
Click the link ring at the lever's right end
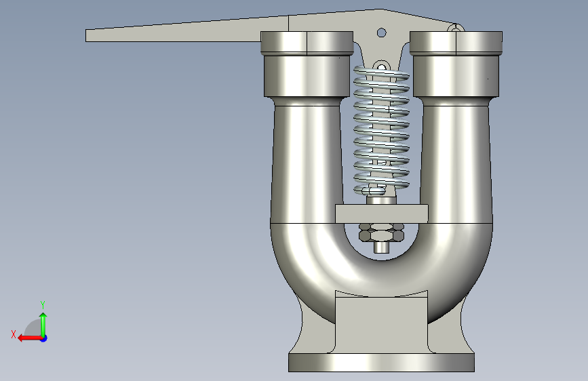455,28
